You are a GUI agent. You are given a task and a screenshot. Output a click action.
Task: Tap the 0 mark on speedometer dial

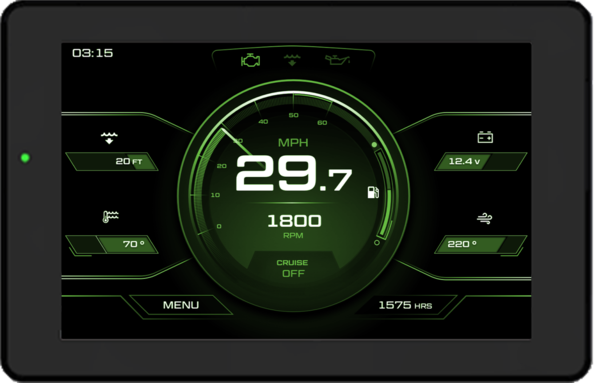(x=219, y=226)
